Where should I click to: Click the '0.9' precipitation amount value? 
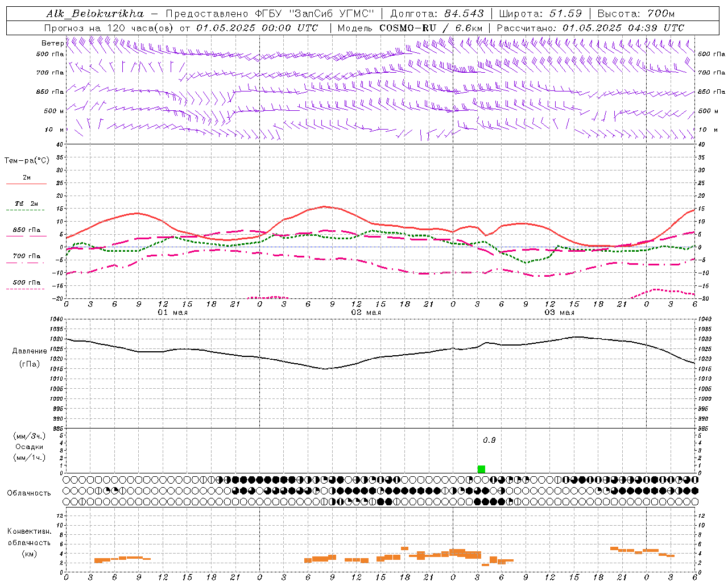tap(489, 440)
